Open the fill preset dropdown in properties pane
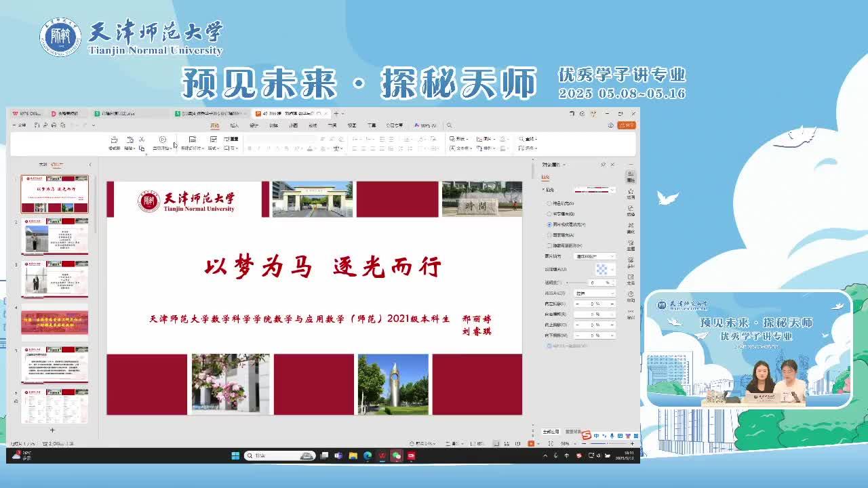The image size is (868, 488). pos(595,190)
